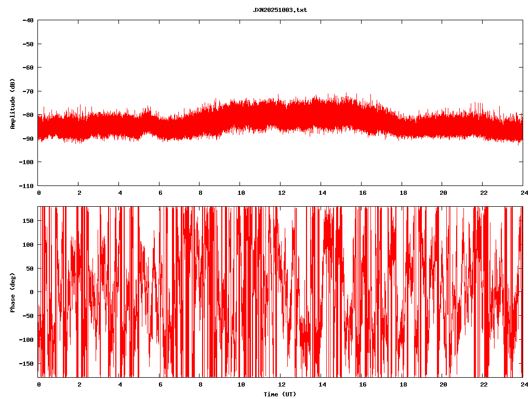Click hour 12 under the amplitude plot

(x=280, y=193)
